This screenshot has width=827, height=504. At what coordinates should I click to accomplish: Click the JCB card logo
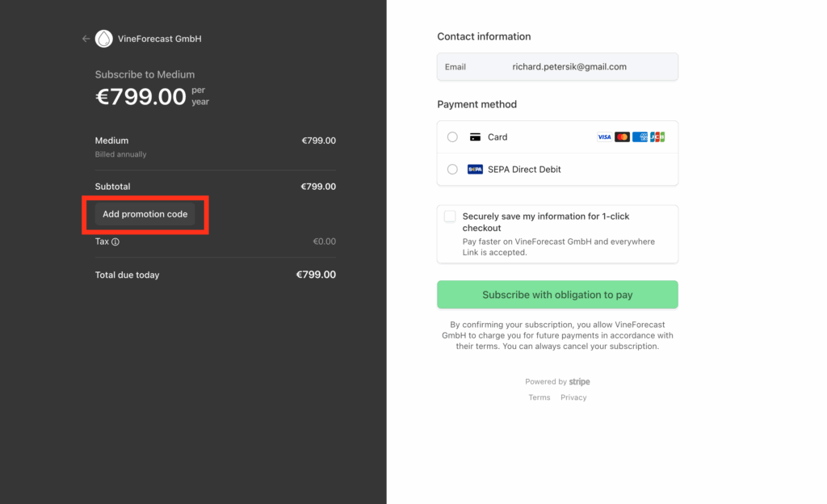coord(657,137)
